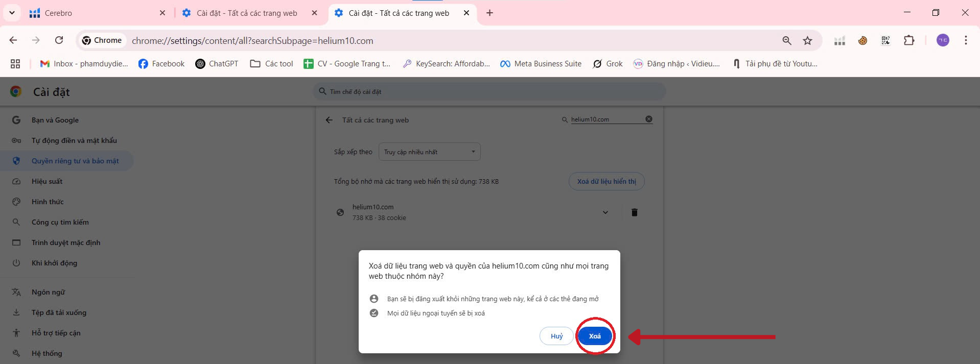Screen dimensions: 980x364
Task: Expand the helium10.com site entry
Action: click(x=605, y=212)
